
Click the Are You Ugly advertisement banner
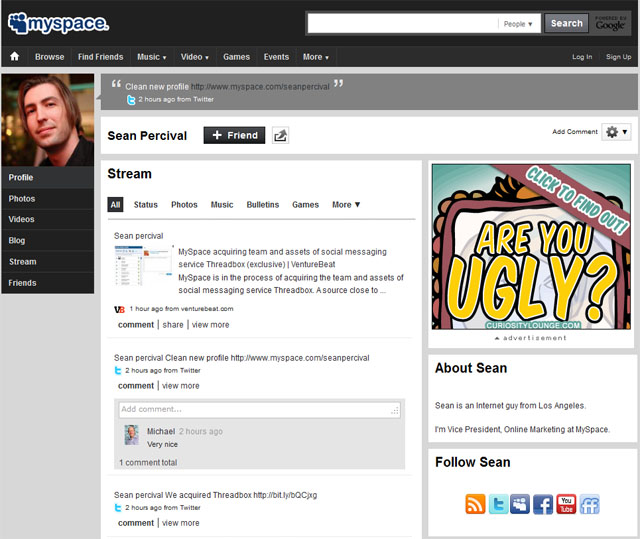tap(531, 246)
